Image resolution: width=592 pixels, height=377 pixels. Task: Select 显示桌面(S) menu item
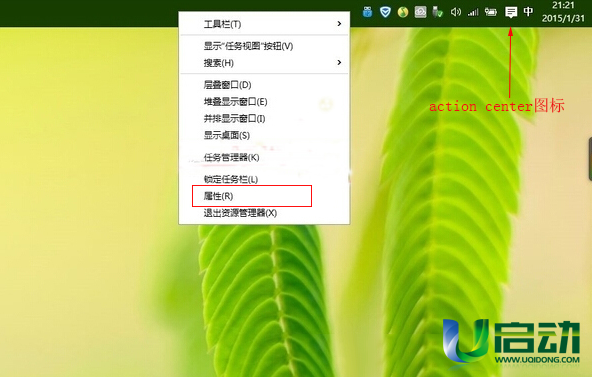point(264,135)
